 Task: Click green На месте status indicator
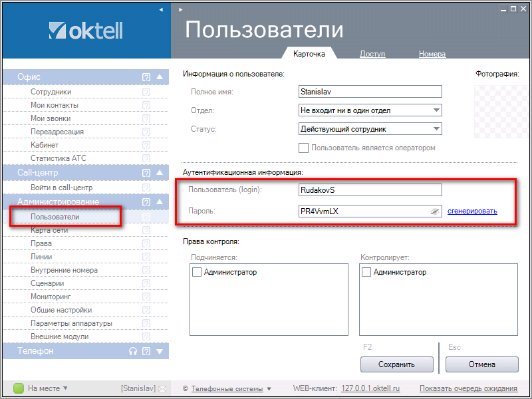pos(19,388)
